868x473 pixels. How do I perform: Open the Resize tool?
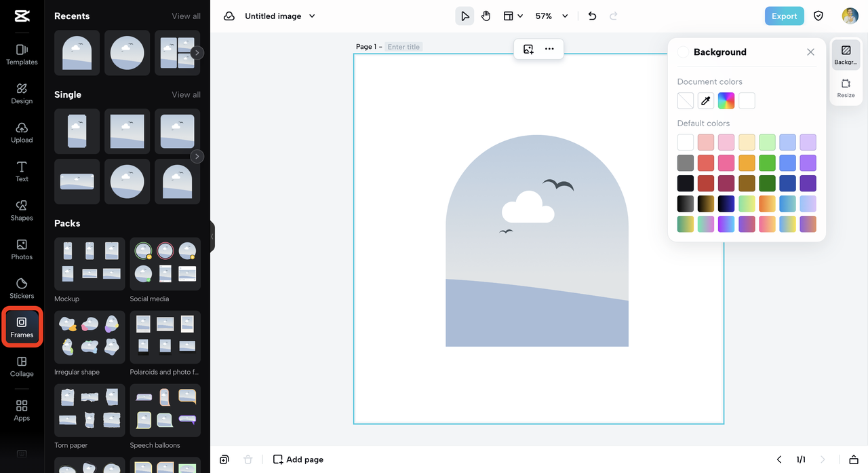(x=846, y=88)
